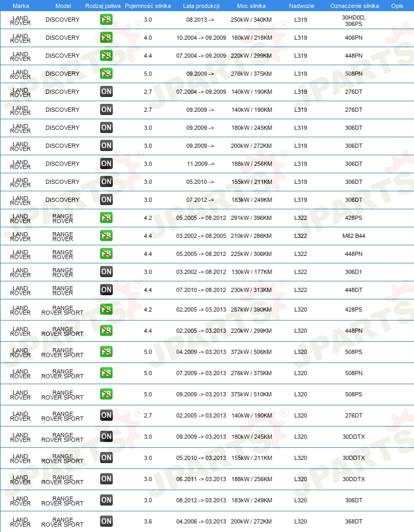
Task: Click diesel ON icon in Discovery 2.7 09.2009 -> row
Action: tap(106, 110)
